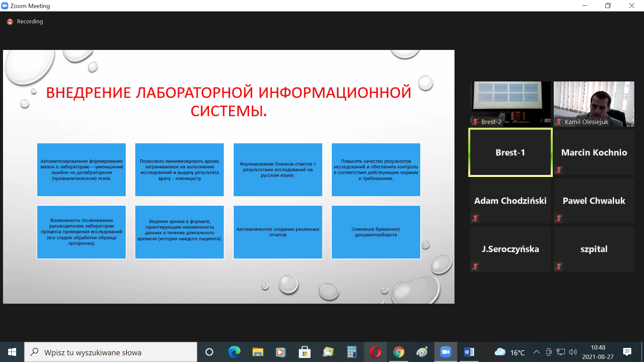644x362 pixels.
Task: Open Calculator from the taskbar
Action: (352, 352)
